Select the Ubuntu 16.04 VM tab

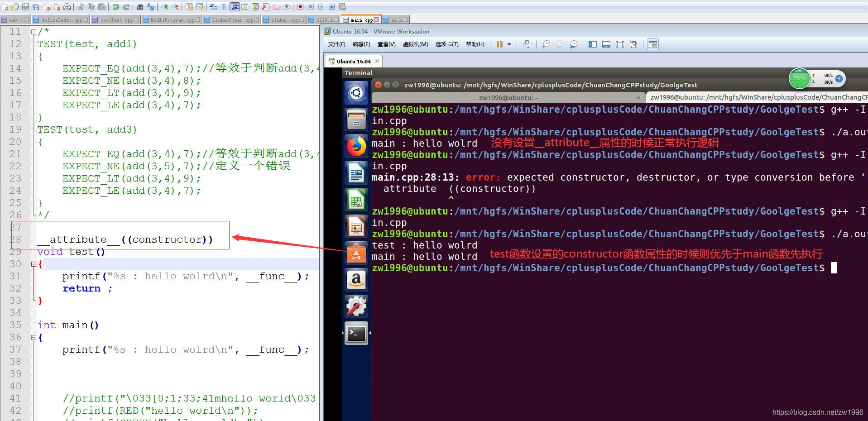click(354, 61)
